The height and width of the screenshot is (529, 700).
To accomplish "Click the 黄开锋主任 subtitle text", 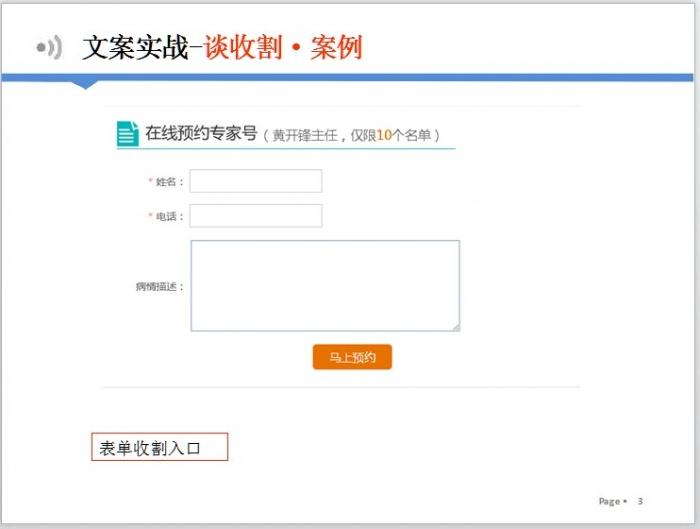I will click(305, 135).
